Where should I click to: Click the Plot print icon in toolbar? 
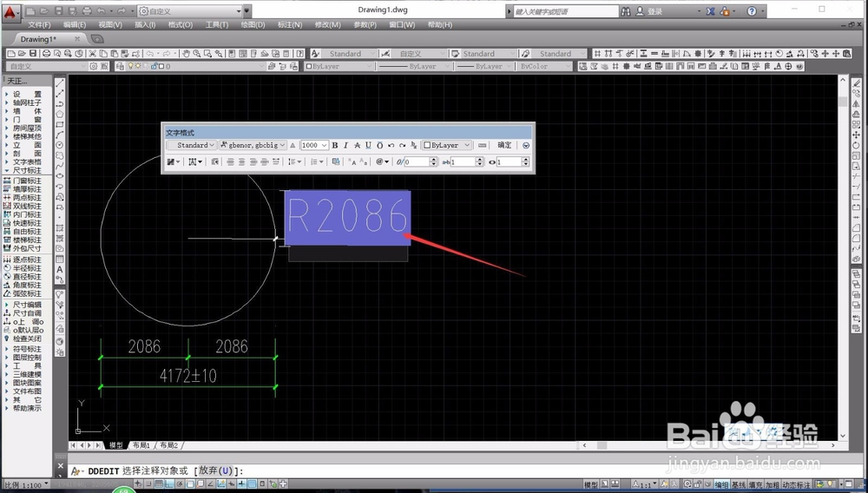47,54
